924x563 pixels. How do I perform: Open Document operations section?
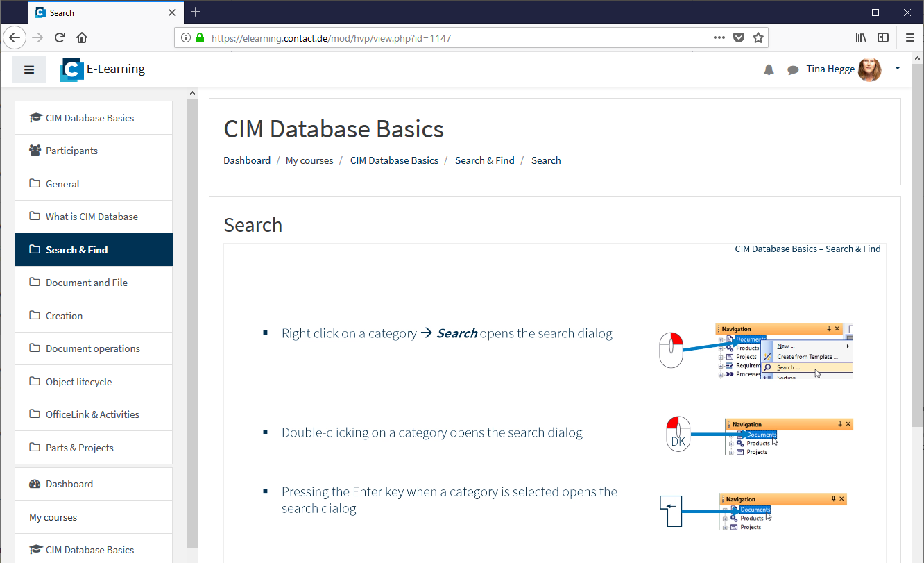pos(94,348)
